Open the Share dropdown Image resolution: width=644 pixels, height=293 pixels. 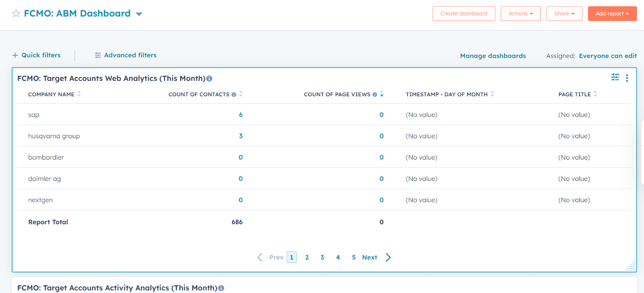point(564,14)
